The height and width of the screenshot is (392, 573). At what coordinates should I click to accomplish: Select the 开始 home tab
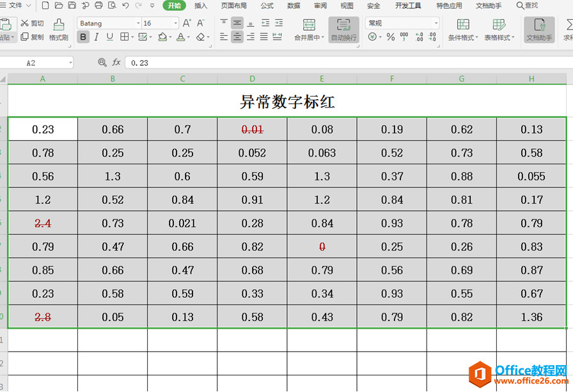(x=175, y=6)
